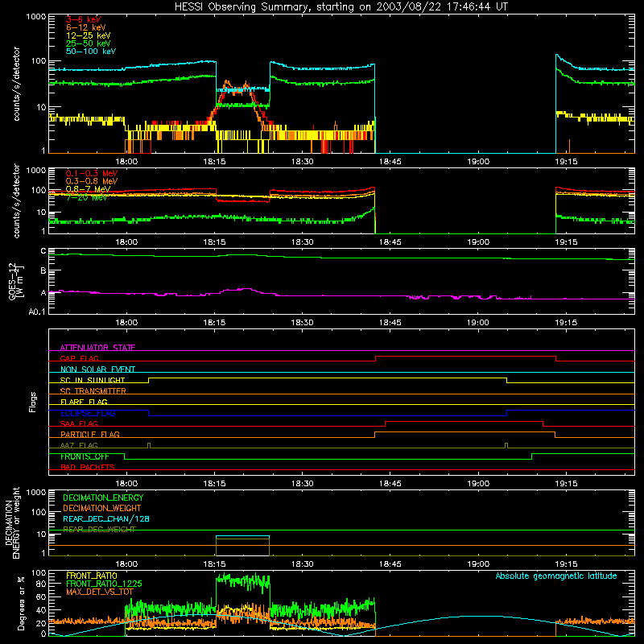Click the FLARE_FLAG label
Image resolution: width=644 pixels, height=644 pixels.
tap(84, 402)
